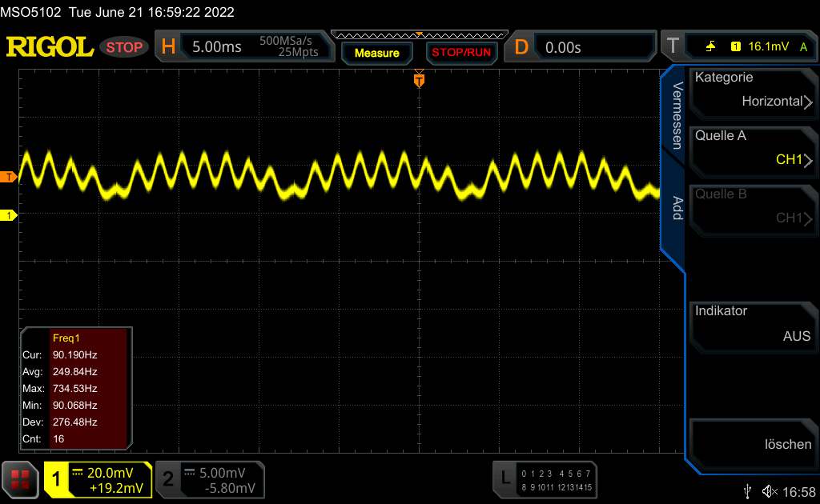The width and height of the screenshot is (820, 504).
Task: Expand the Kategorie Horizontal selector
Action: pos(751,90)
